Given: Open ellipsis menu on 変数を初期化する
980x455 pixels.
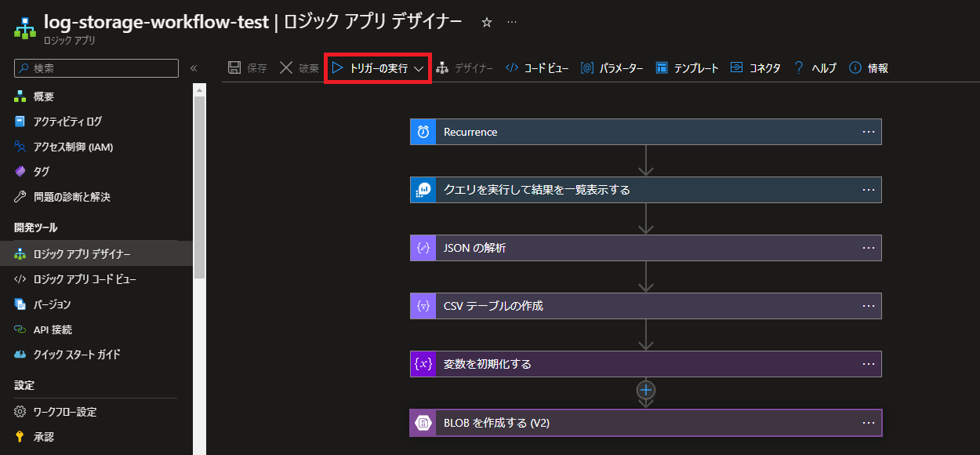Looking at the screenshot, I should 868,364.
